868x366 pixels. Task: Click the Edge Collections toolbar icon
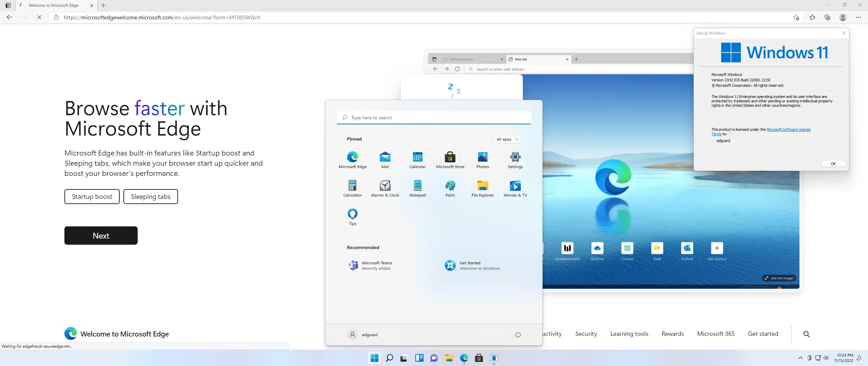point(827,17)
